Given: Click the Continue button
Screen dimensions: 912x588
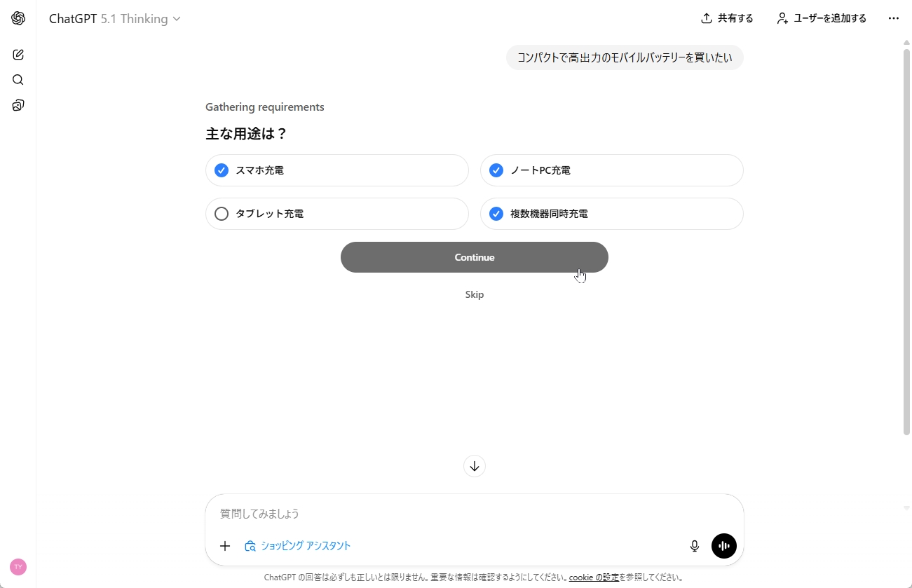Looking at the screenshot, I should [x=474, y=257].
